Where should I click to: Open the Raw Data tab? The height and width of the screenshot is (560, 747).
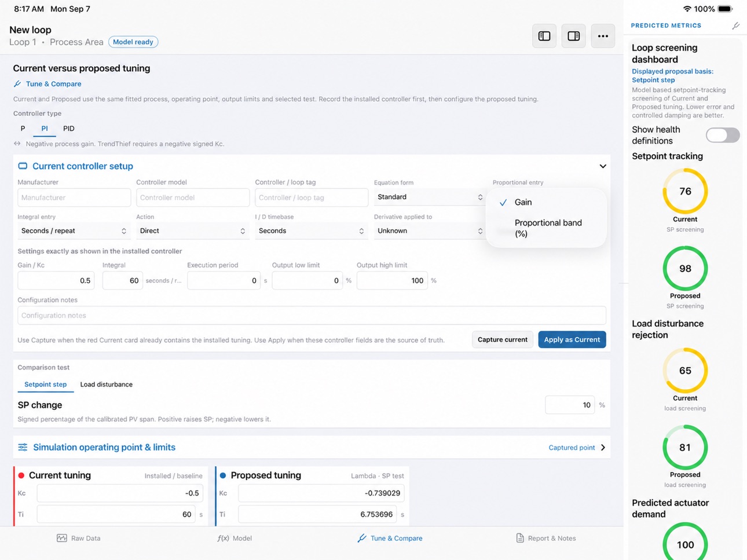[x=79, y=538]
